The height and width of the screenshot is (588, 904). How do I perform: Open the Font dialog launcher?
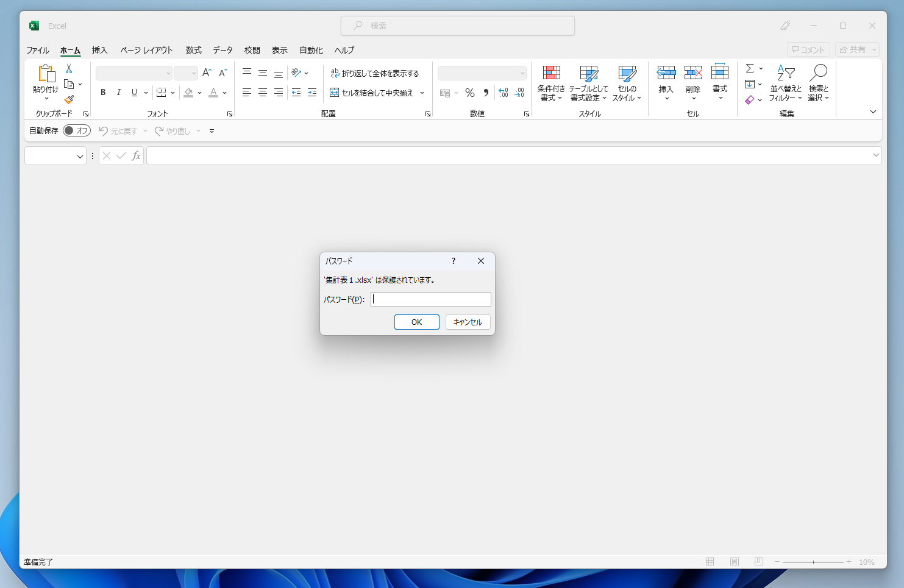pos(230,114)
